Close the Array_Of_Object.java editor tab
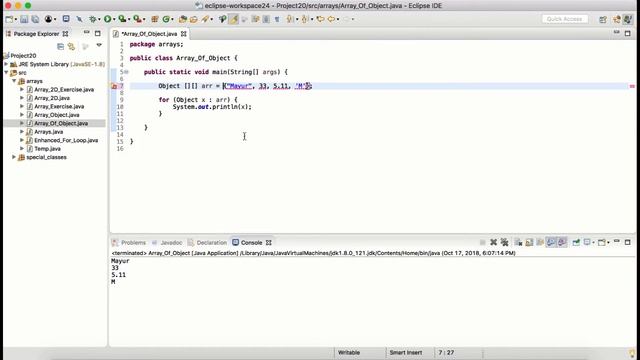Viewport: 640px width, 360px height. pyautogui.click(x=184, y=34)
